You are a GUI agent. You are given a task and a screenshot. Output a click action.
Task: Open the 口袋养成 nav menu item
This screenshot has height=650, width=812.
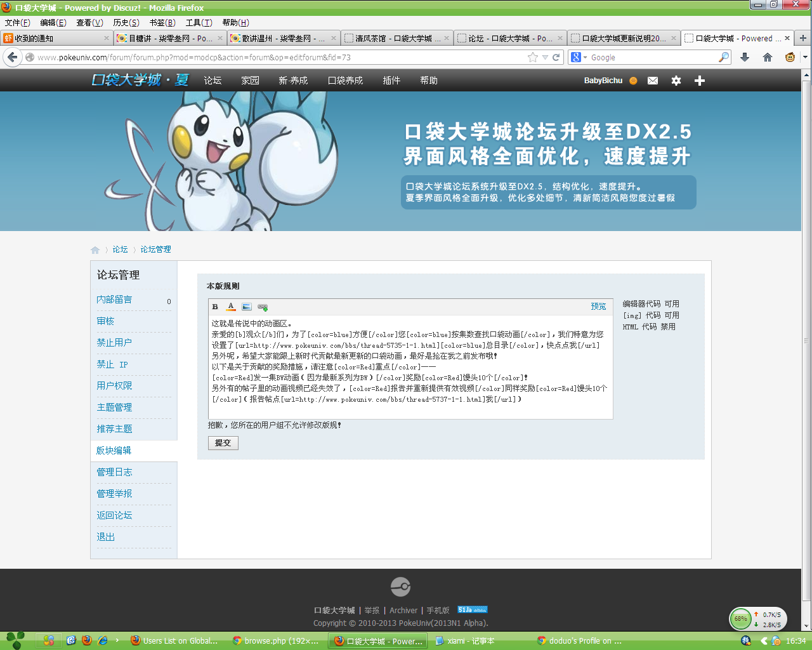coord(345,81)
